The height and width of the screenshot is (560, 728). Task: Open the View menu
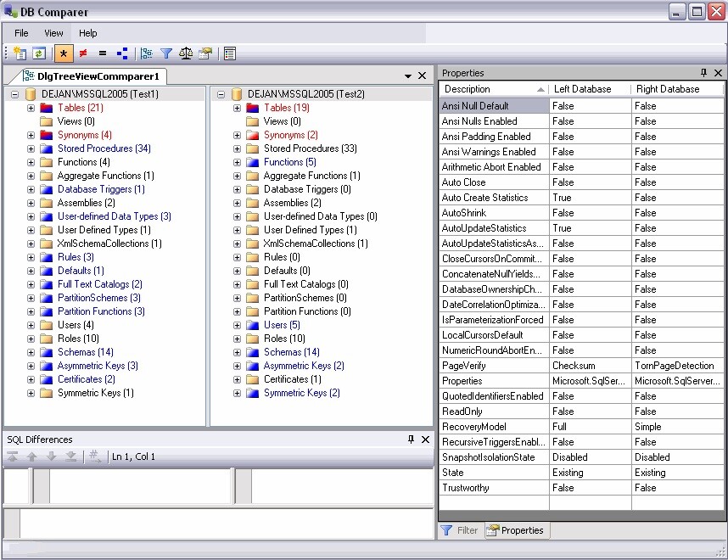click(53, 33)
